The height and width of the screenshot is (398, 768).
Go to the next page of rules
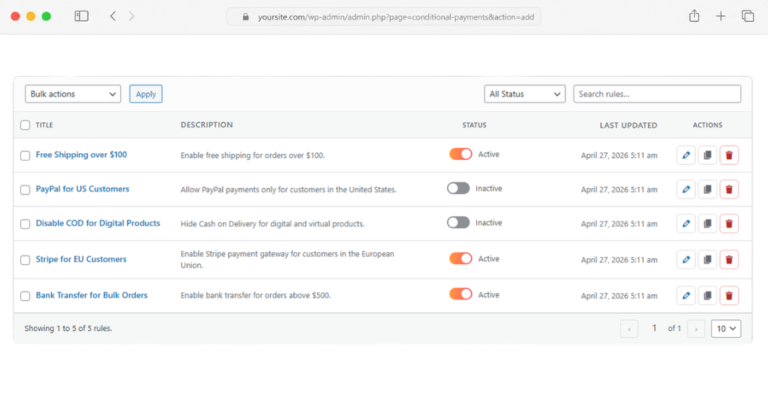(696, 329)
